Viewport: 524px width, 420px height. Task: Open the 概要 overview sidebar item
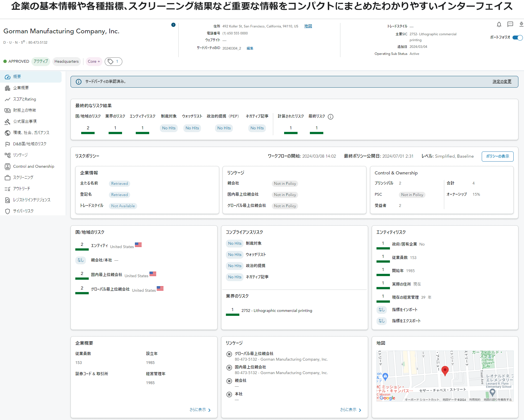coord(31,77)
